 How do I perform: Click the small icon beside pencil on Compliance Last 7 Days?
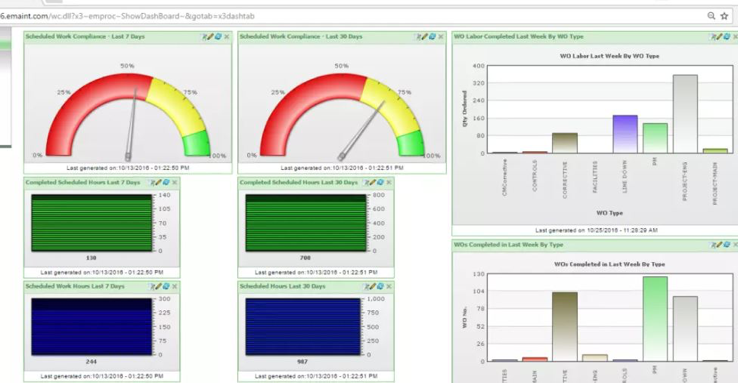point(204,37)
